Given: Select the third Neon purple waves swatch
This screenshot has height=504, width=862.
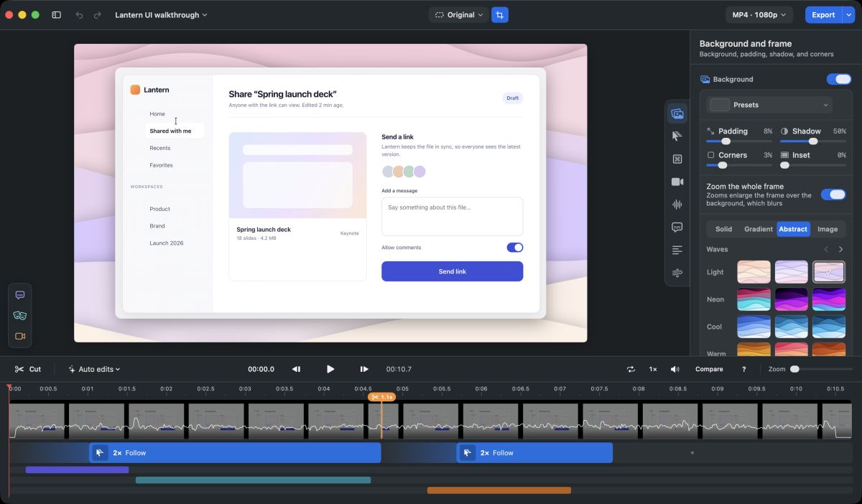Looking at the screenshot, I should [828, 299].
